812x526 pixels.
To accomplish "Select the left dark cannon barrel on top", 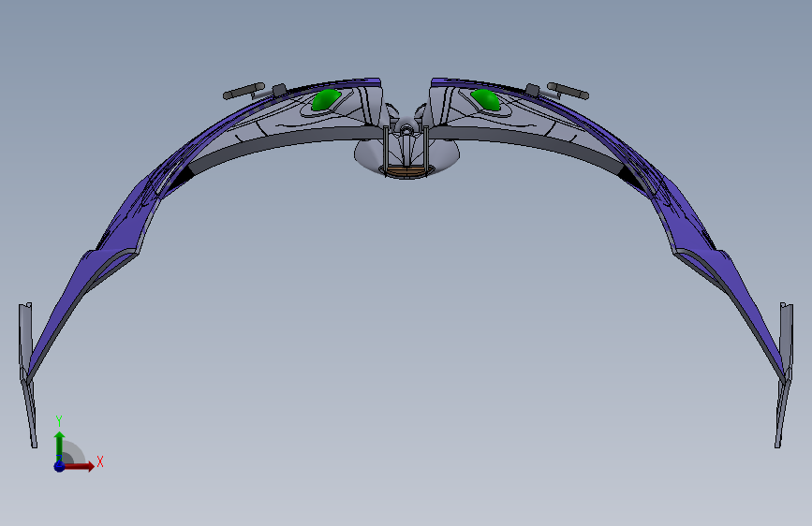I will pos(244,91).
